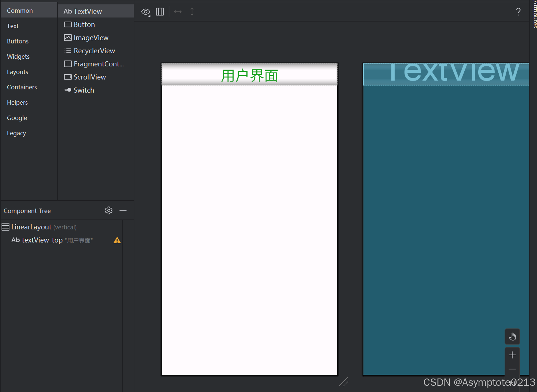Pick RecyclerView from the palette
Image resolution: width=537 pixels, height=392 pixels.
(96, 51)
